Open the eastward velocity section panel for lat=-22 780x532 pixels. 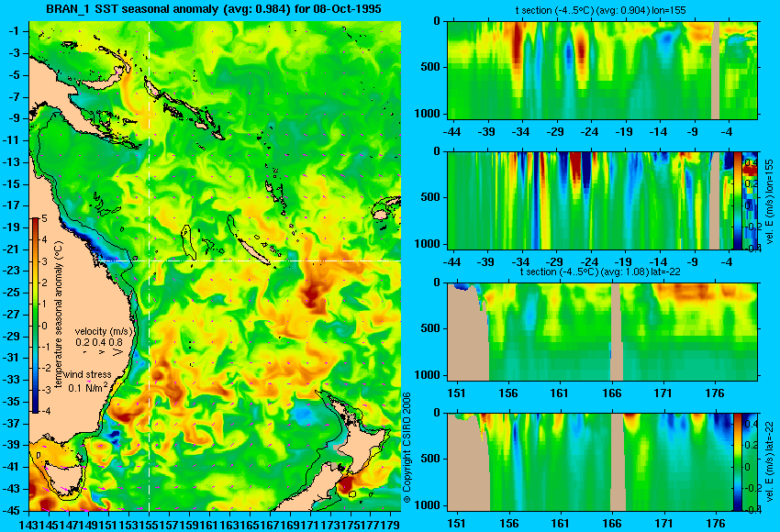point(590,462)
